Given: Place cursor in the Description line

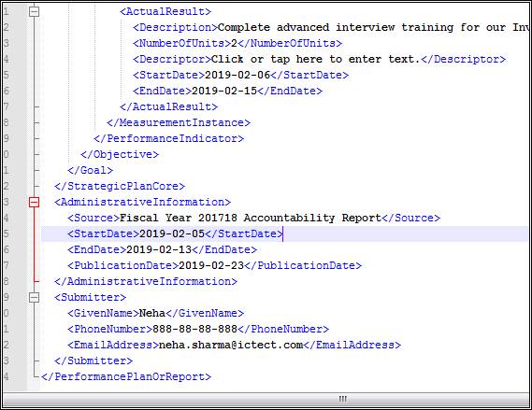Looking at the screenshot, I should point(331,27).
